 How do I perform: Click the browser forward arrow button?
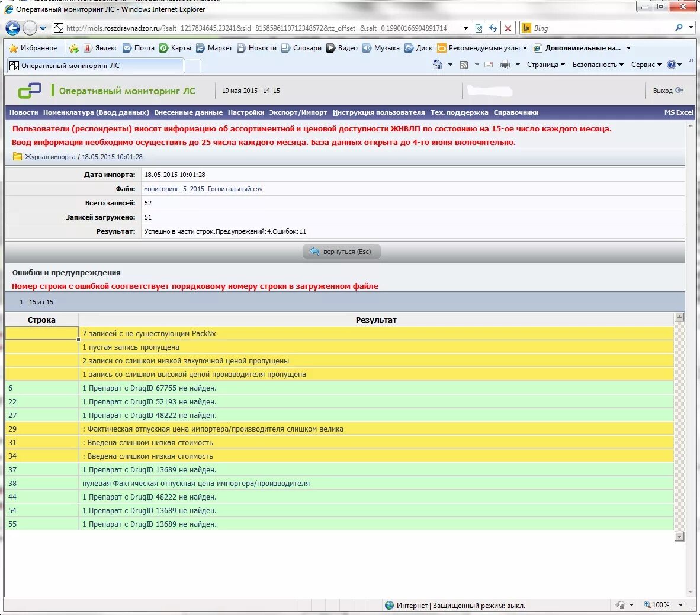pyautogui.click(x=30, y=28)
